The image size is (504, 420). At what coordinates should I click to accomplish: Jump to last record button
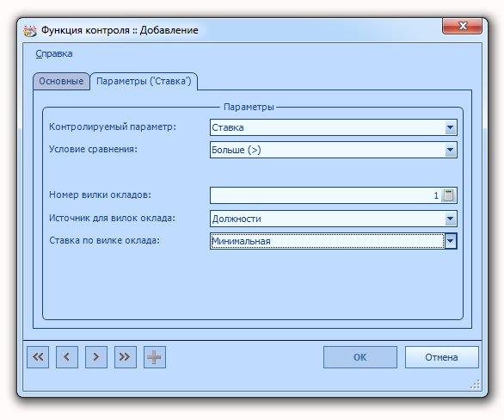click(x=126, y=357)
